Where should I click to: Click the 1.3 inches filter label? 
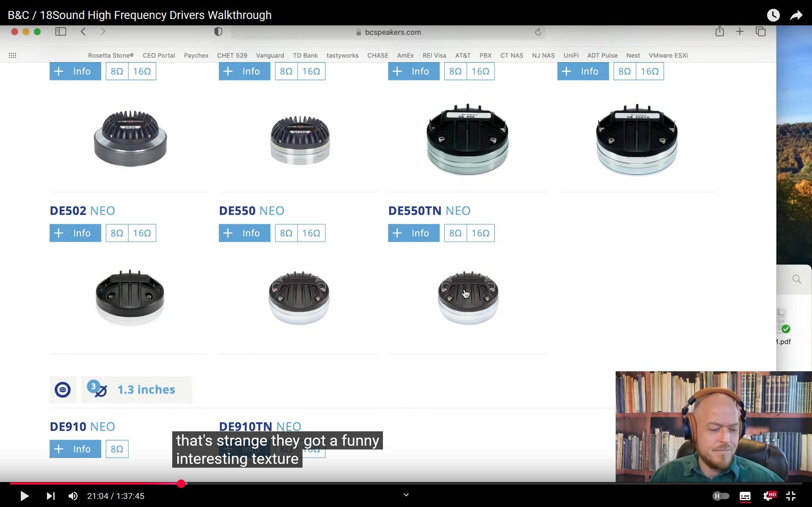(x=146, y=389)
